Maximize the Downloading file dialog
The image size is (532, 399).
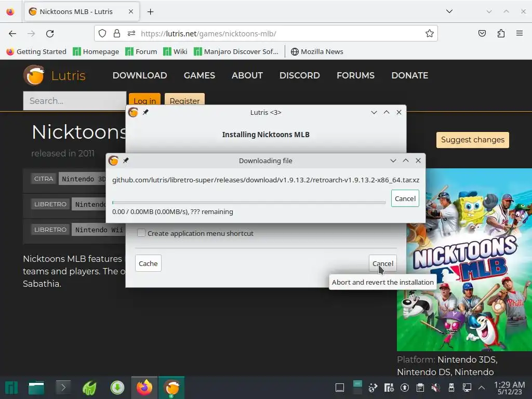406,161
